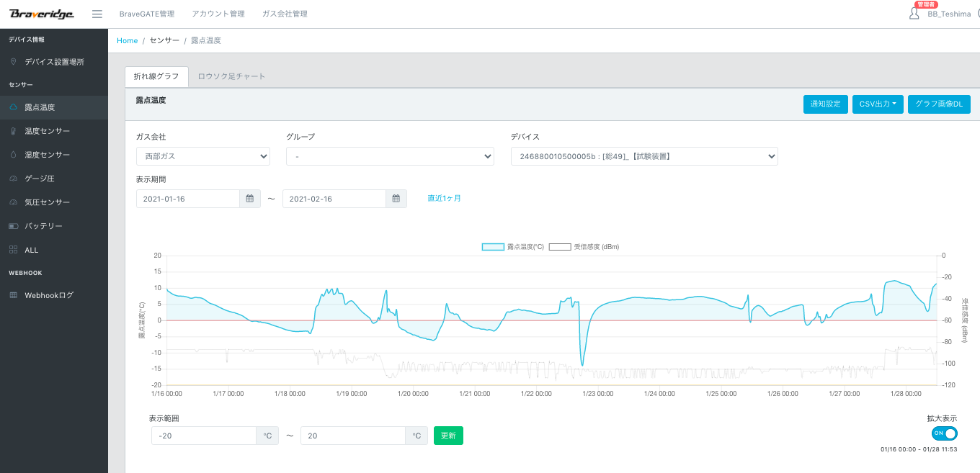
Task: Click the 01/16 00:00 - 01/28 11:53 range text
Action: [x=919, y=449]
